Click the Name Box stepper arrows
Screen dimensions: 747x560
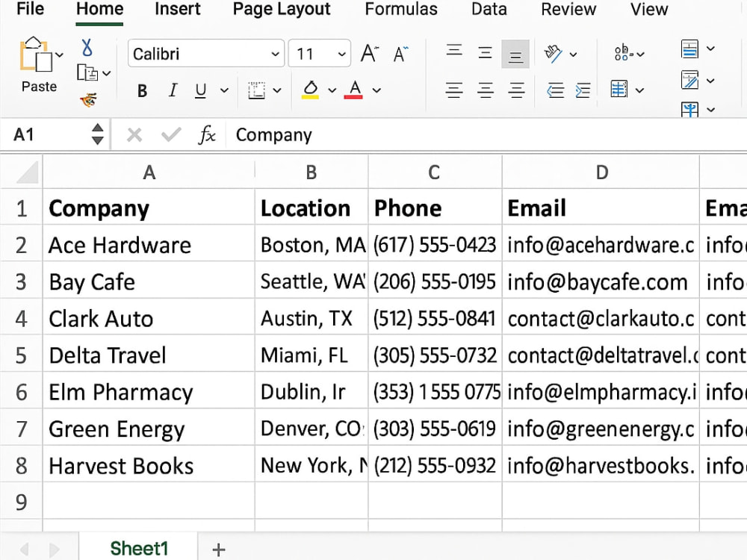click(x=98, y=134)
